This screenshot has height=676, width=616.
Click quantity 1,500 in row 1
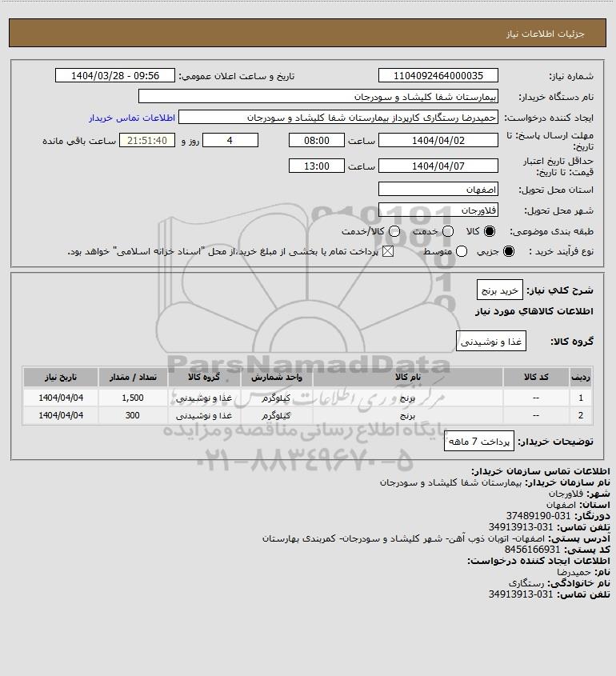tap(133, 398)
